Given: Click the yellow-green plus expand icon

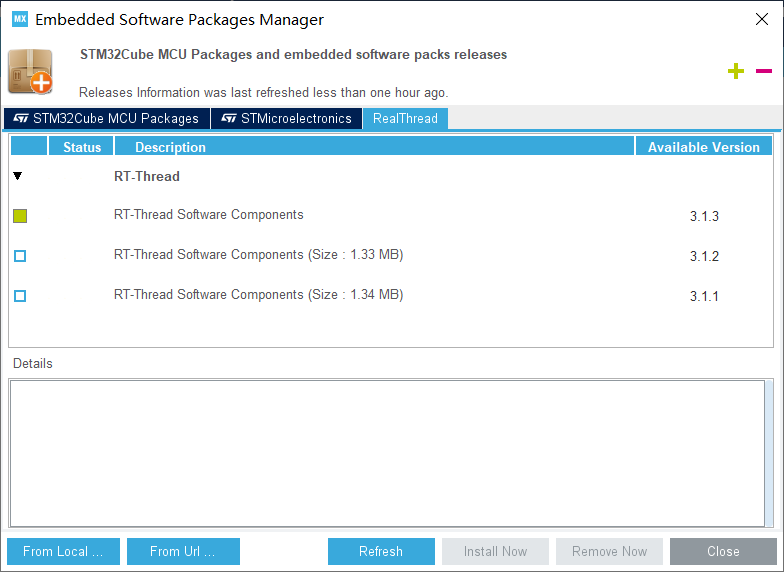Looking at the screenshot, I should (736, 71).
